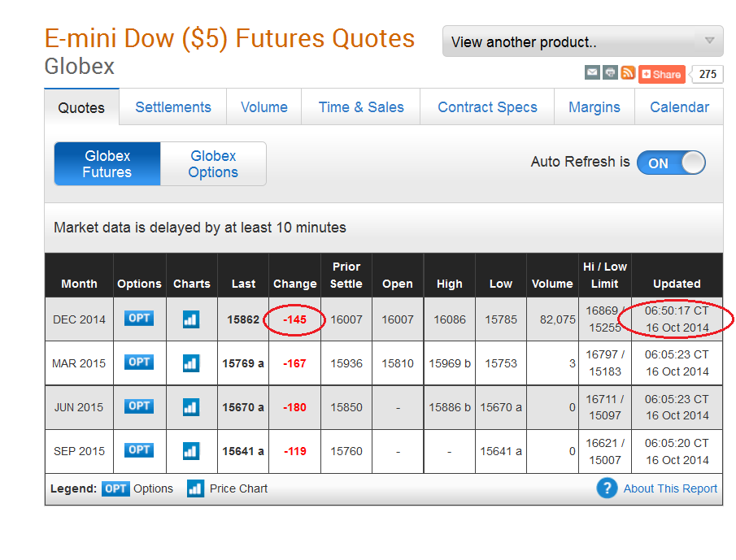Select the Quotes tab
This screenshot has width=736, height=560.
81,107
